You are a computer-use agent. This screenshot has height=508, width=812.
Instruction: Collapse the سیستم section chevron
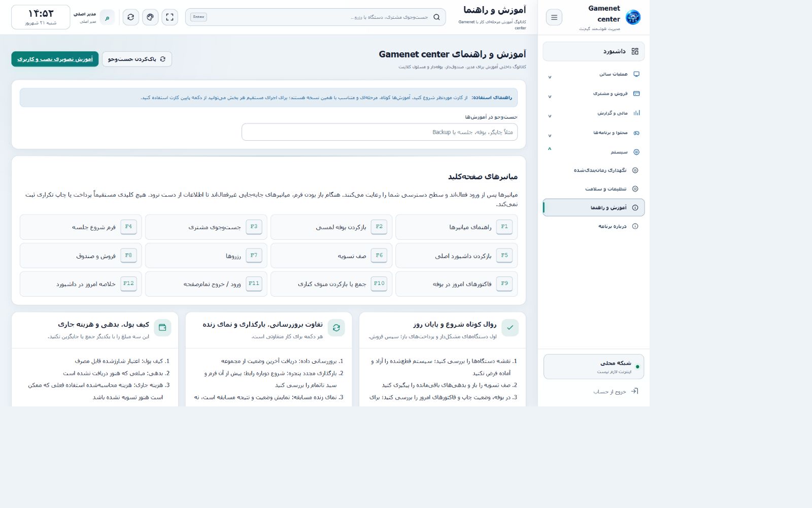click(550, 149)
